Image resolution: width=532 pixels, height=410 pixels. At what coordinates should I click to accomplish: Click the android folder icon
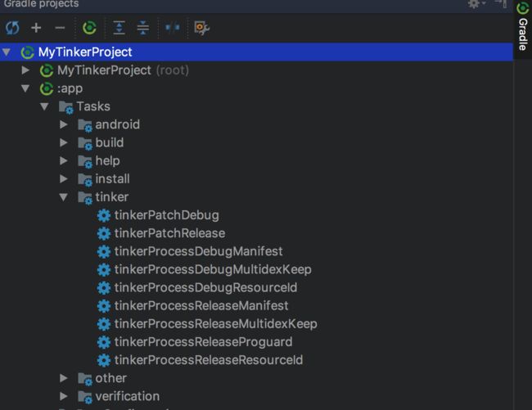[x=85, y=125]
